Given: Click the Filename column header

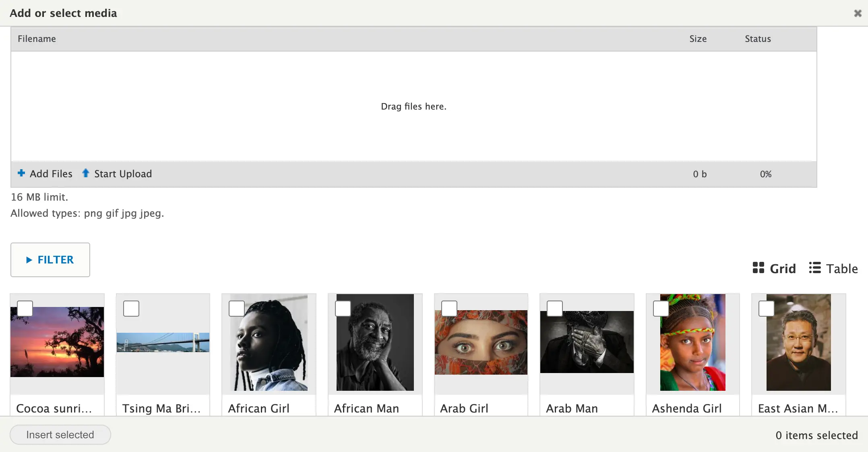Looking at the screenshot, I should [37, 39].
